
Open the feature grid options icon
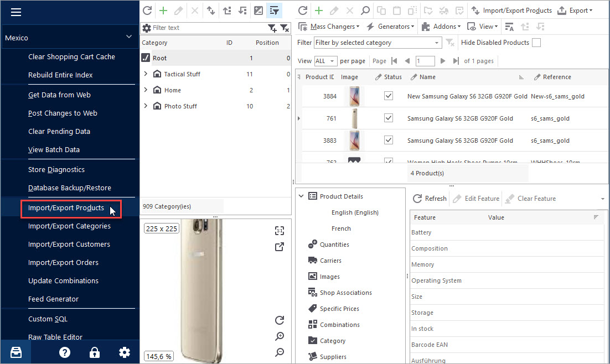click(x=596, y=217)
